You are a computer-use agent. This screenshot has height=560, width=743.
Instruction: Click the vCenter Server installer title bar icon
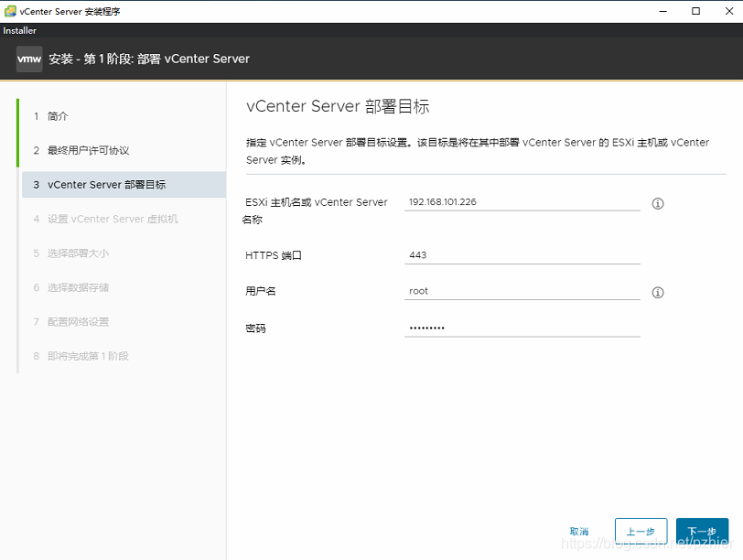pyautogui.click(x=10, y=11)
